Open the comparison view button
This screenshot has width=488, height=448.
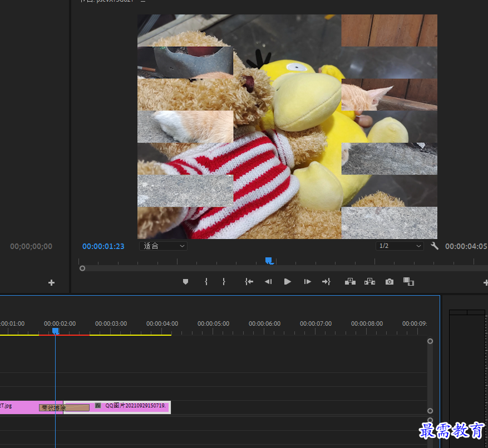[x=408, y=282]
